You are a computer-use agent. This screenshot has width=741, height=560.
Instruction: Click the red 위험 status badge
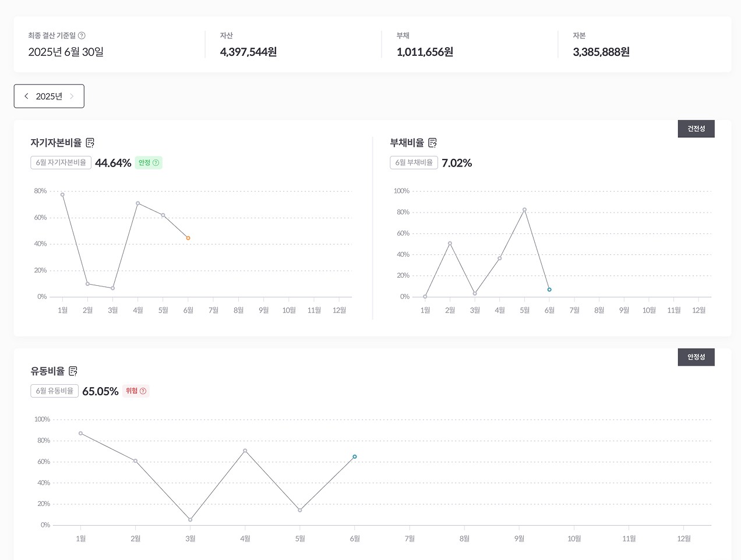[x=136, y=391]
